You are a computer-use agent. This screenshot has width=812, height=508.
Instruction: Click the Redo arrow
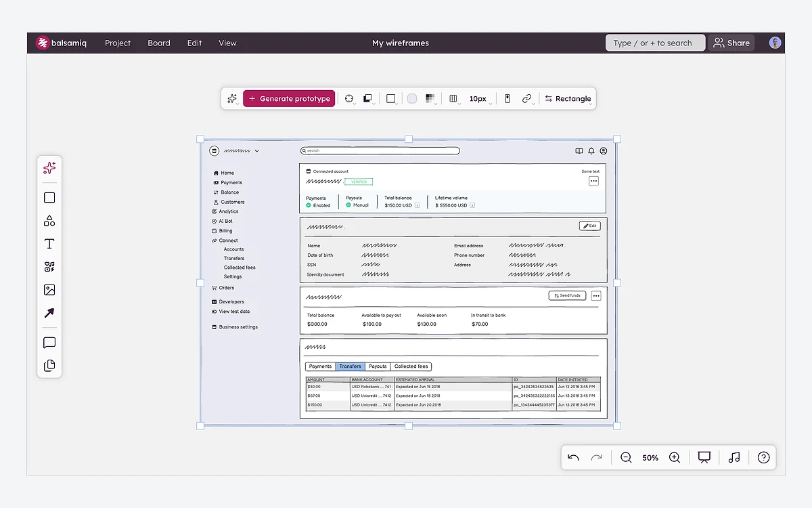[596, 458]
